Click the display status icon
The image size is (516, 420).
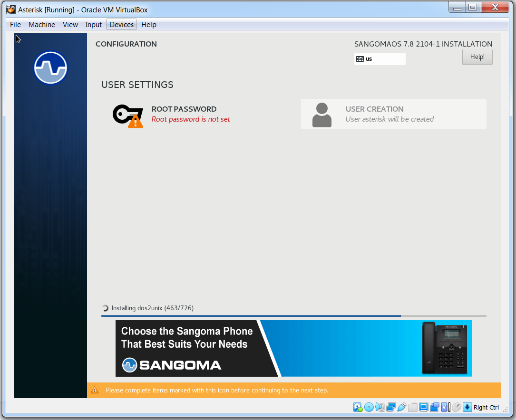(x=424, y=407)
